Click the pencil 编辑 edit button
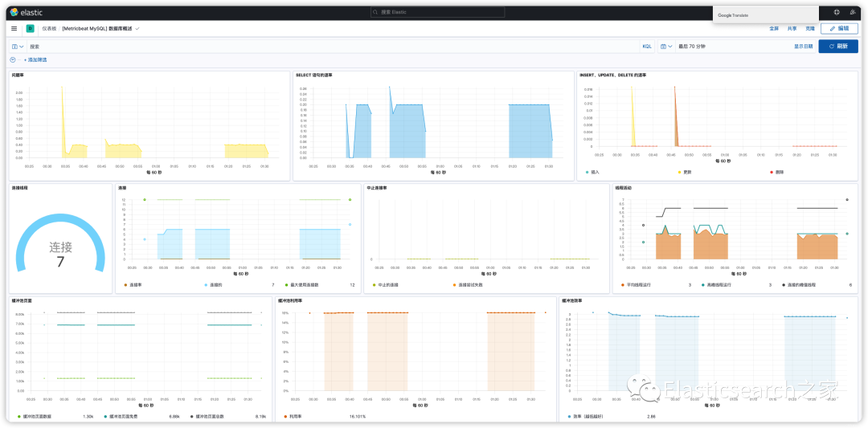The width and height of the screenshot is (868, 428). click(x=839, y=28)
